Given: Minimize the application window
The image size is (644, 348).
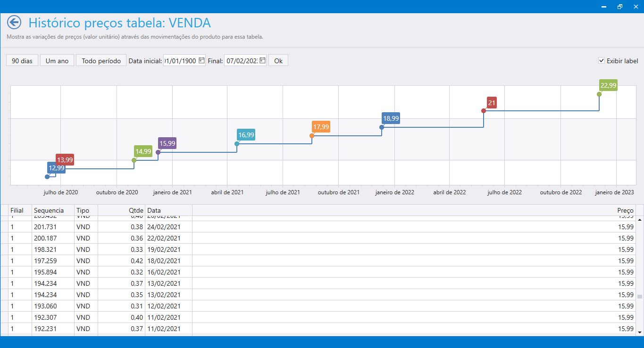Looking at the screenshot, I should 604,7.
